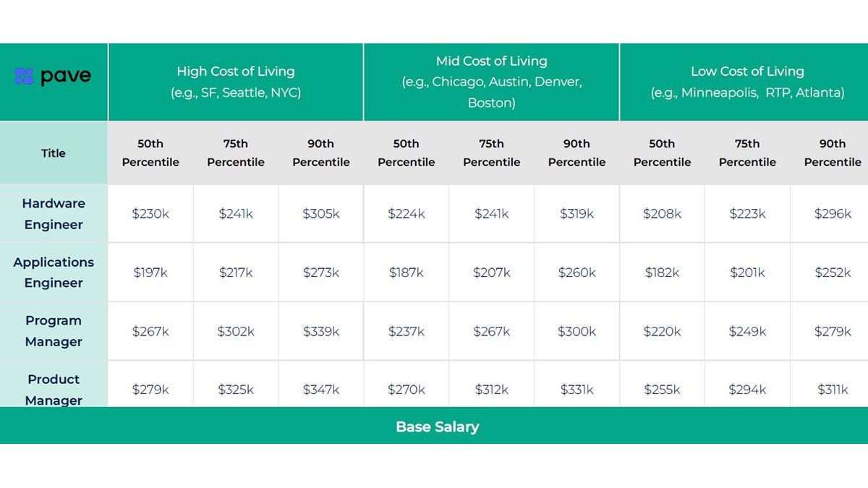The image size is (868, 488).
Task: Click the 50th Percentile header under High Cost
Action: pos(150,153)
